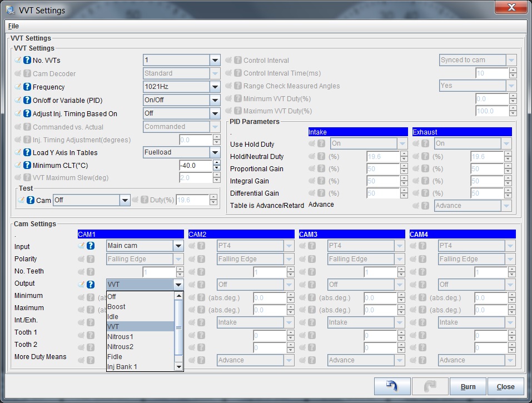532x403 pixels.
Task: Click the CAM1 Output help icon
Action: coord(91,285)
